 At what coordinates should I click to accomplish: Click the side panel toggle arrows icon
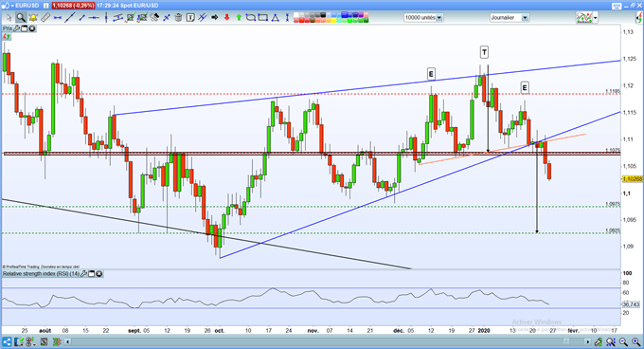pos(639,17)
